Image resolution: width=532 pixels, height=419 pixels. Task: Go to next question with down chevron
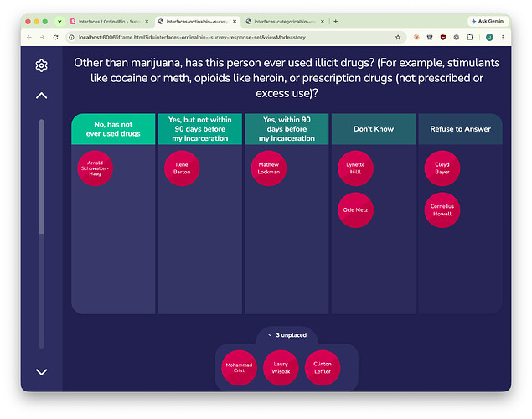(x=41, y=372)
